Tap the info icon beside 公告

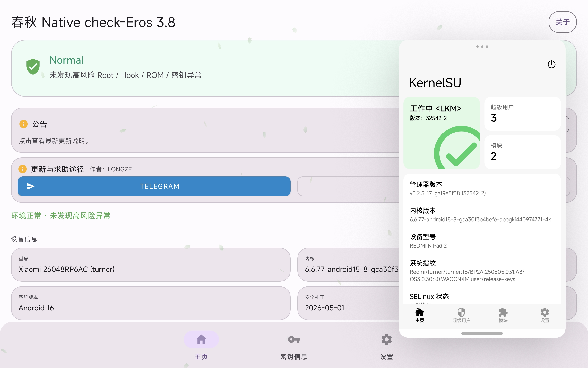(x=23, y=124)
